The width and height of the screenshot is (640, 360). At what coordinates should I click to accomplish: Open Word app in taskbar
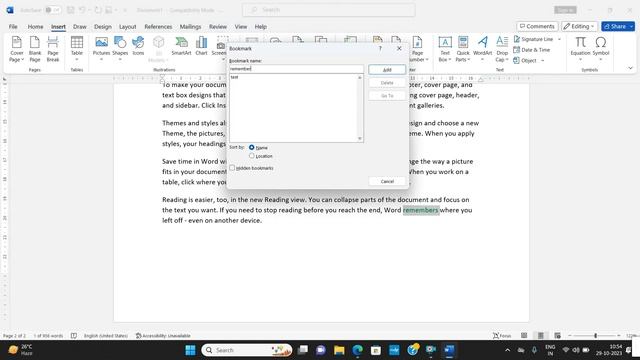point(449,350)
